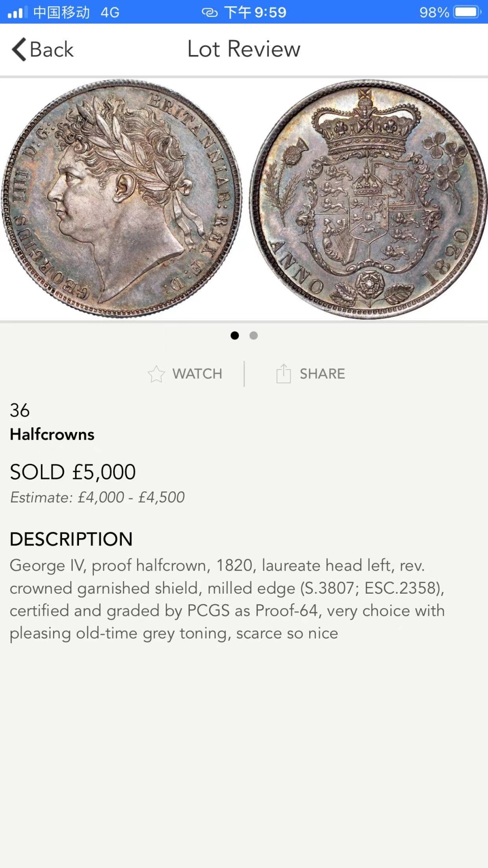
Task: Select the Halfcrowns category heading
Action: (52, 434)
